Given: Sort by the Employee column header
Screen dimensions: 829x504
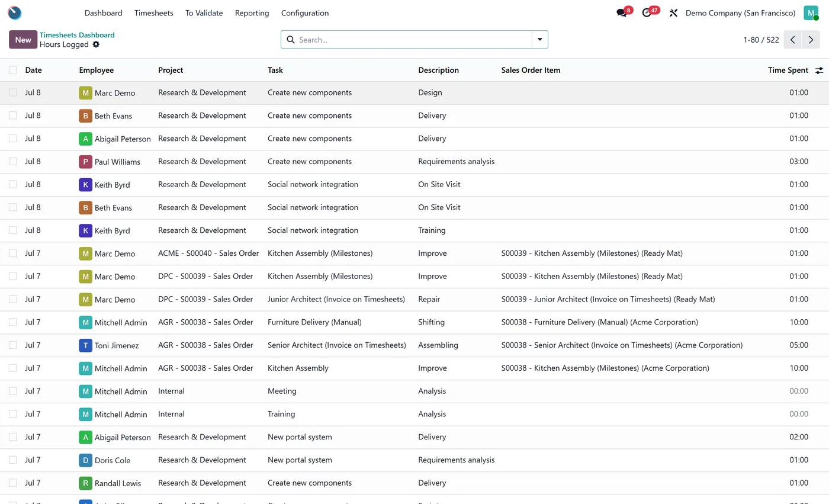Looking at the screenshot, I should (97, 70).
